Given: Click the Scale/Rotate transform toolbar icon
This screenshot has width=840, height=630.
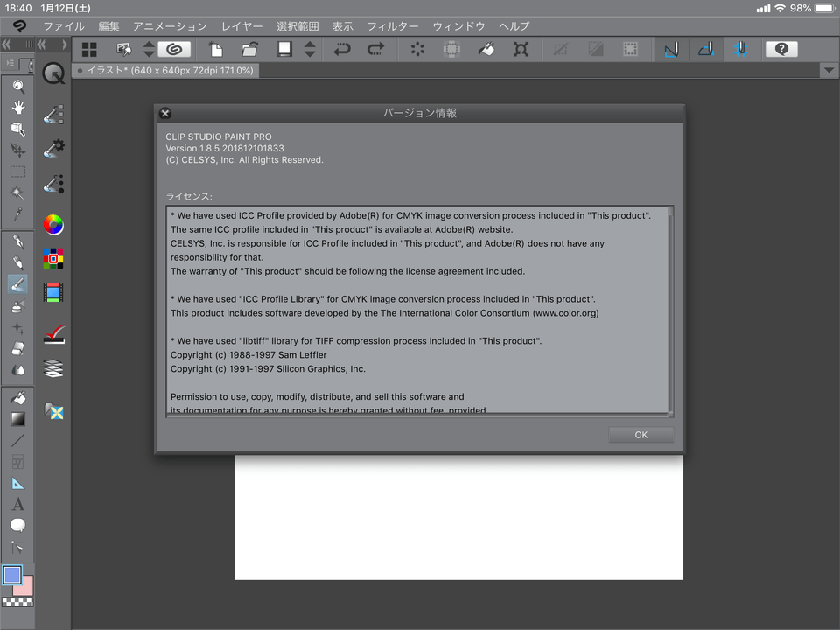Looking at the screenshot, I should [521, 49].
